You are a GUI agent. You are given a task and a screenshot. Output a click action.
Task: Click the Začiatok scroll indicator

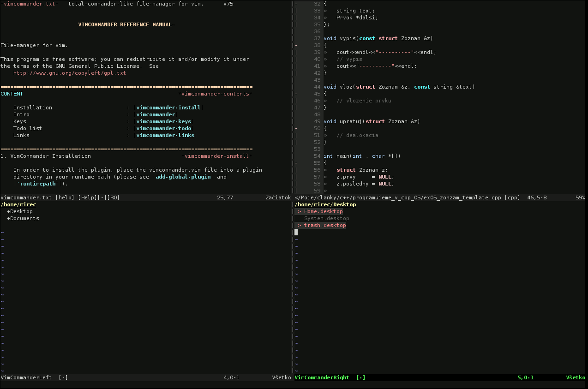(278, 197)
